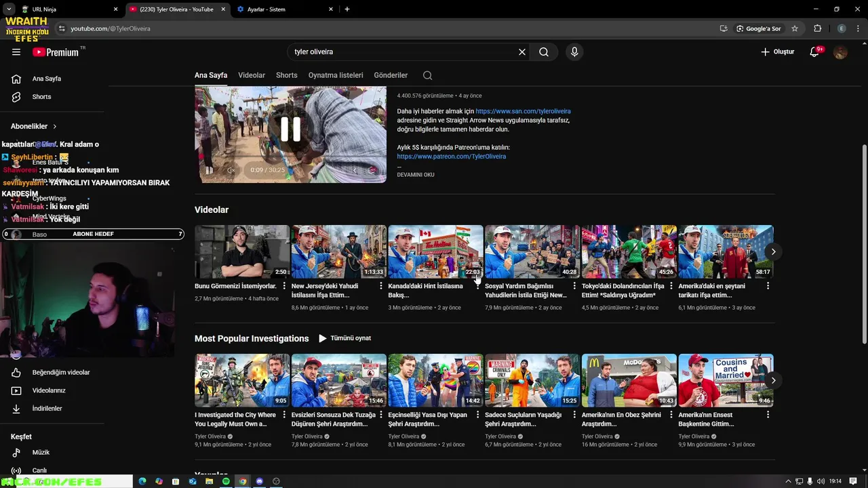Open the Chrome tab list dropdown
This screenshot has width=868, height=488.
pyautogui.click(x=8, y=9)
